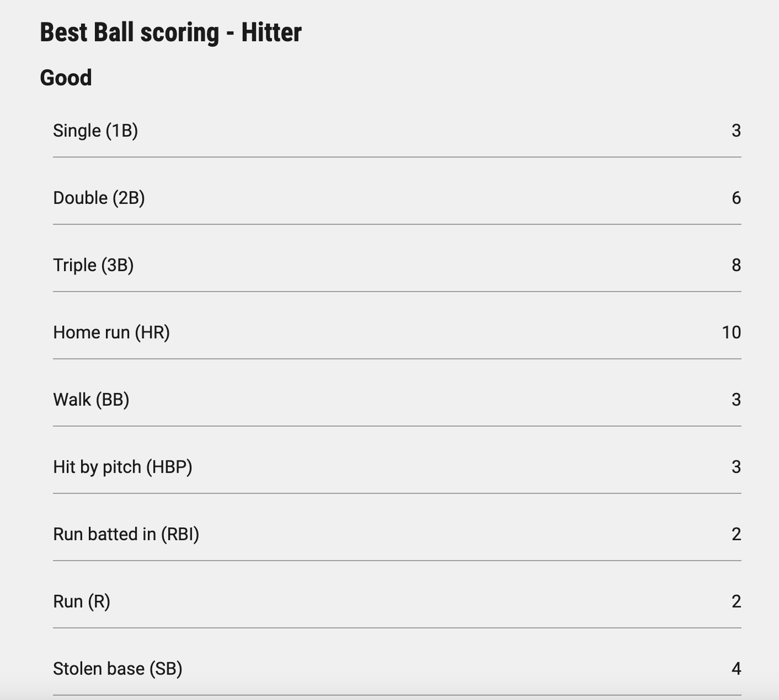The image size is (779, 700).
Task: Click the Double (2B) point value 6
Action: [x=736, y=198]
